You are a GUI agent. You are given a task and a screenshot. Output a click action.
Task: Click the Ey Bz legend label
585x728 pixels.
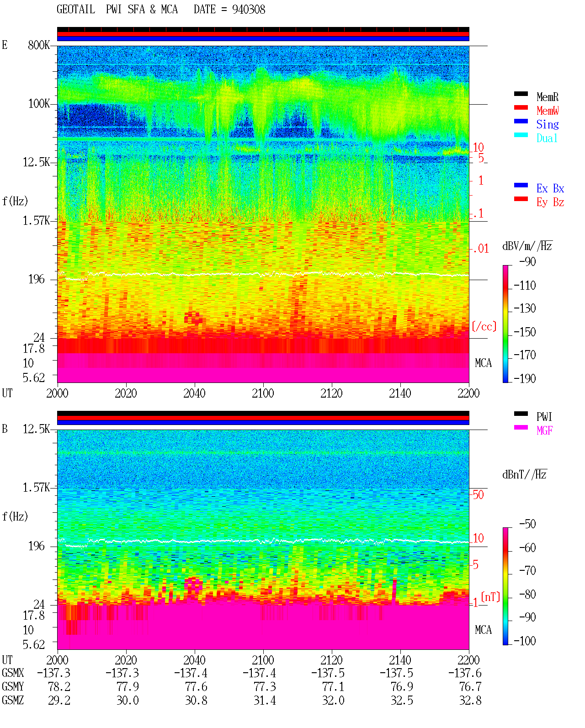550,202
